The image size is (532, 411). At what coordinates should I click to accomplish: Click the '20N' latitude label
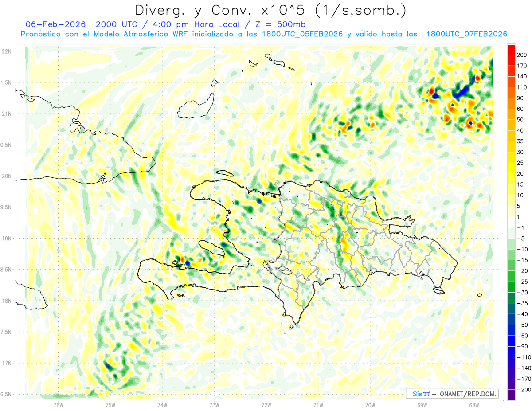pos(6,176)
